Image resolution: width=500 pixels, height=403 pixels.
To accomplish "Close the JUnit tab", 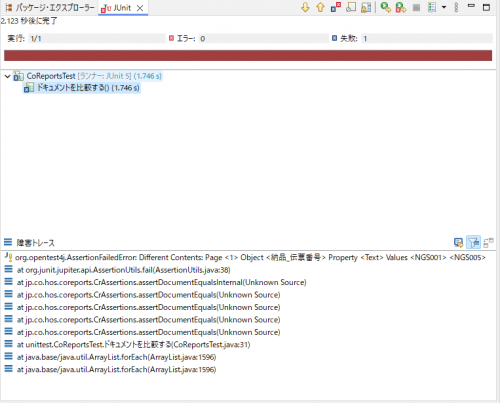I will coord(140,8).
